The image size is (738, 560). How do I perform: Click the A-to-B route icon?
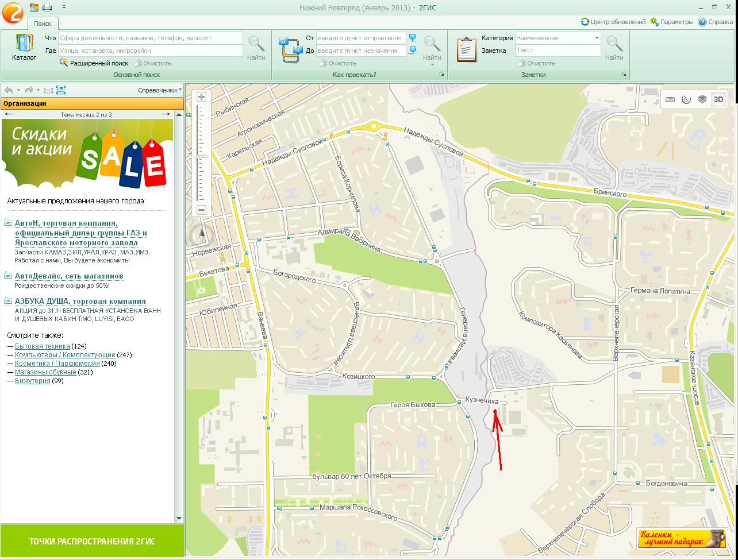[x=290, y=49]
